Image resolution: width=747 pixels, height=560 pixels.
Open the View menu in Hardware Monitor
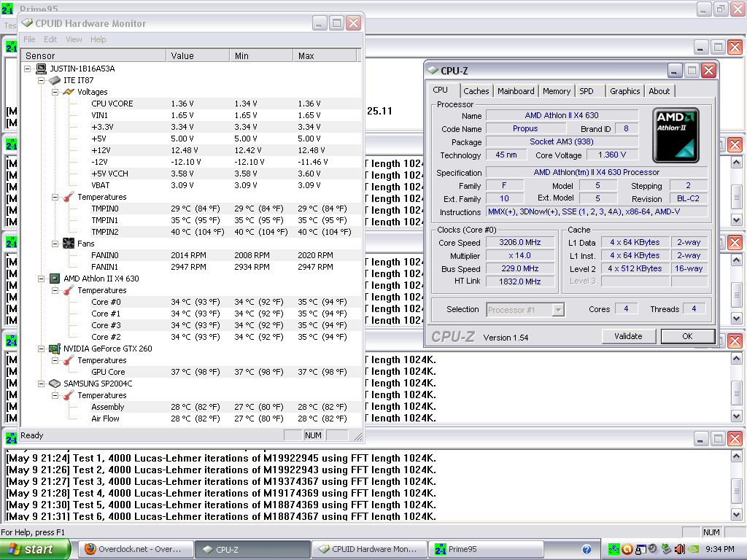(74, 39)
